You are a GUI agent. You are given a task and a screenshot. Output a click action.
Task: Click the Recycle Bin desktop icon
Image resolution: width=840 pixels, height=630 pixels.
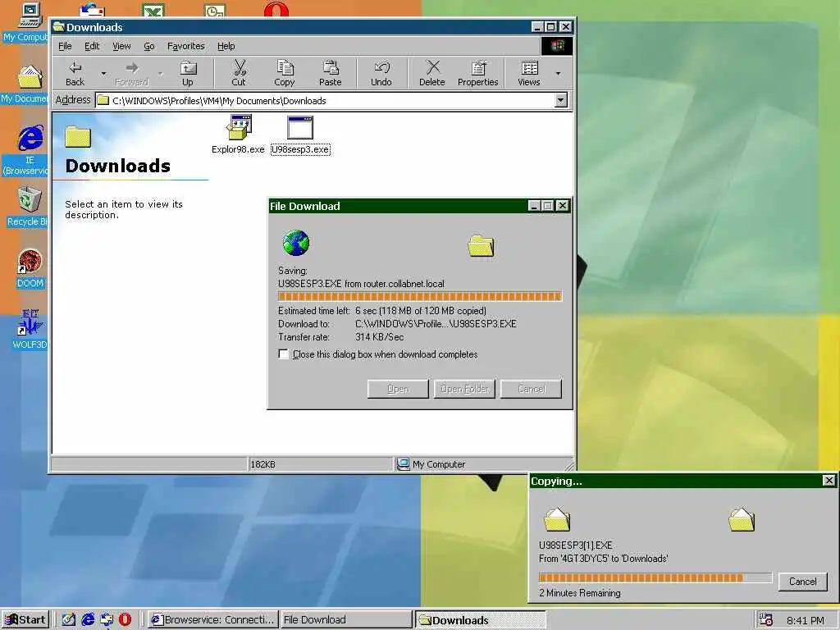click(28, 206)
